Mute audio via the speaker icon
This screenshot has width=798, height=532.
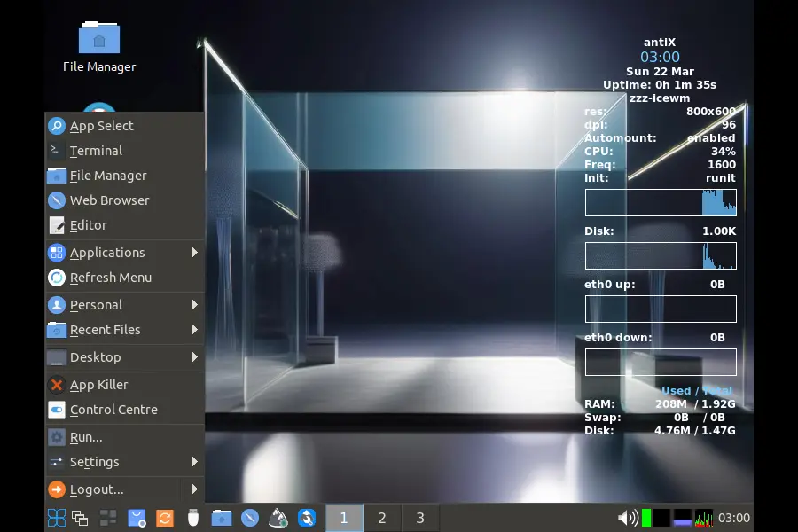628,518
